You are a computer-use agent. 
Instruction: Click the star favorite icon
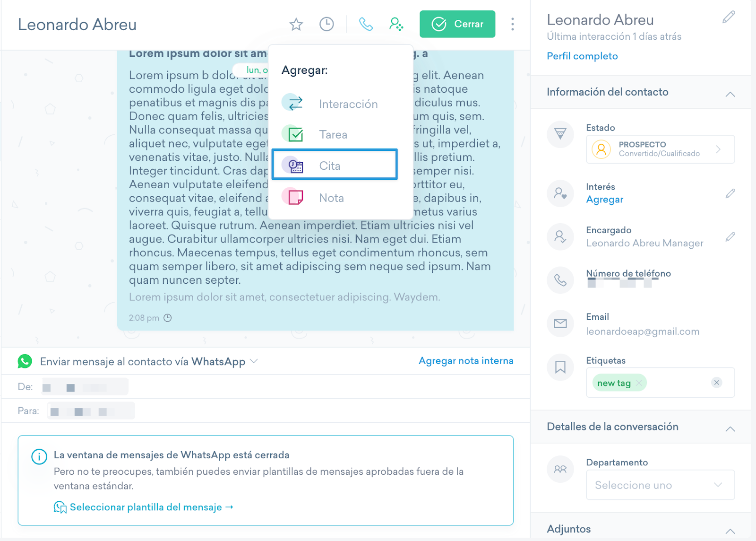pos(296,24)
